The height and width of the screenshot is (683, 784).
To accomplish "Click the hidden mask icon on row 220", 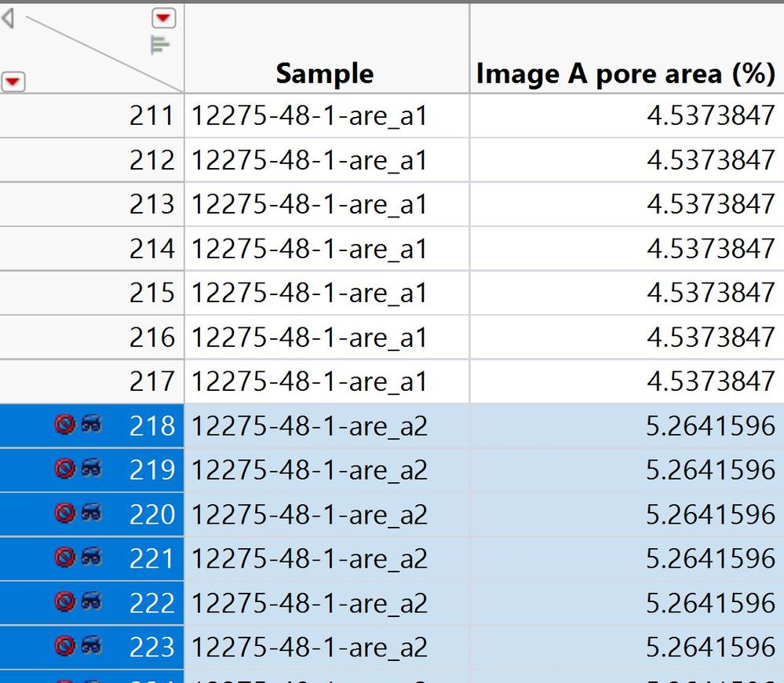I will tap(92, 513).
